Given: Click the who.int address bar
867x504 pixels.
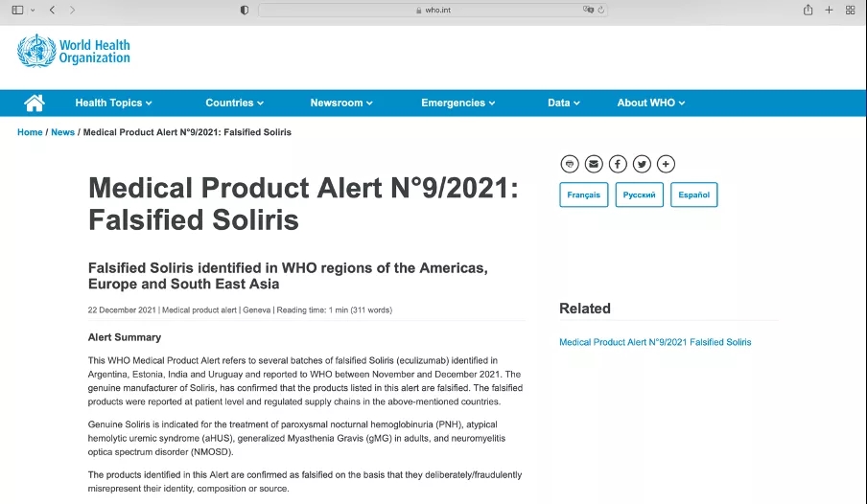Looking at the screenshot, I should [433, 10].
